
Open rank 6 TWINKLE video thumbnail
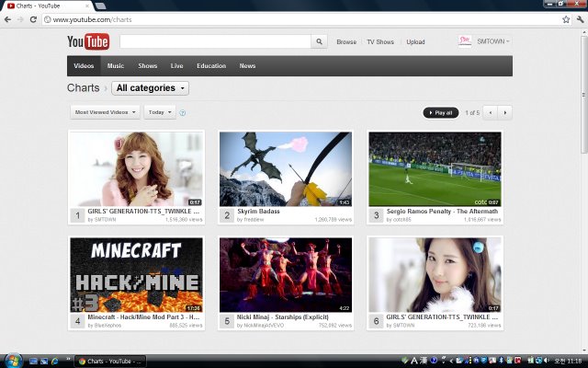(435, 275)
